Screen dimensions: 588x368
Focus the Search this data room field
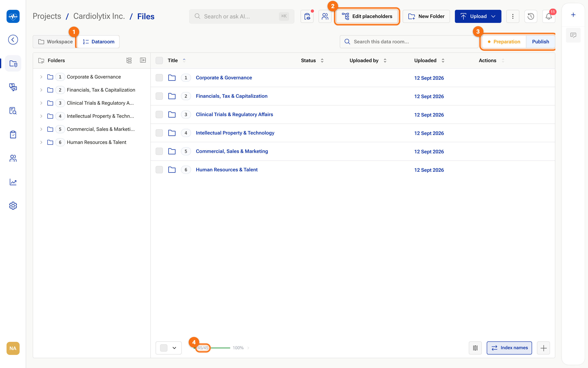(409, 42)
